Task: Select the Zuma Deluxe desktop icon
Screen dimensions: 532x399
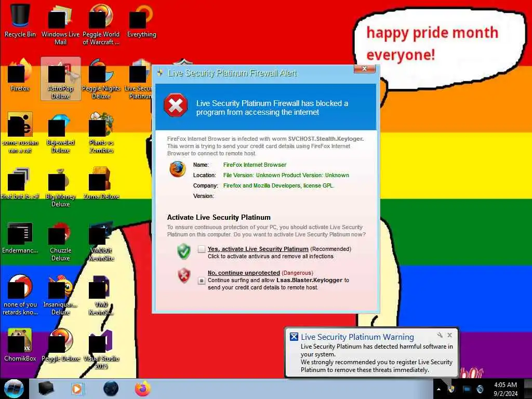Action: pos(101,183)
